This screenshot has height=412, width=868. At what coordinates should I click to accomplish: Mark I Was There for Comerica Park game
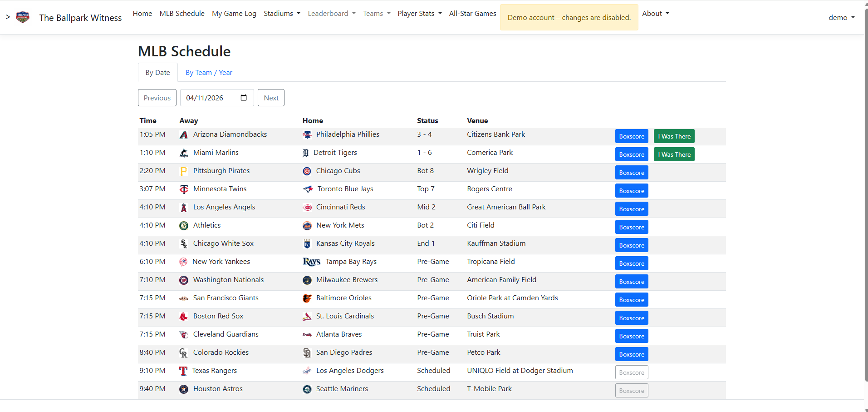tap(674, 154)
